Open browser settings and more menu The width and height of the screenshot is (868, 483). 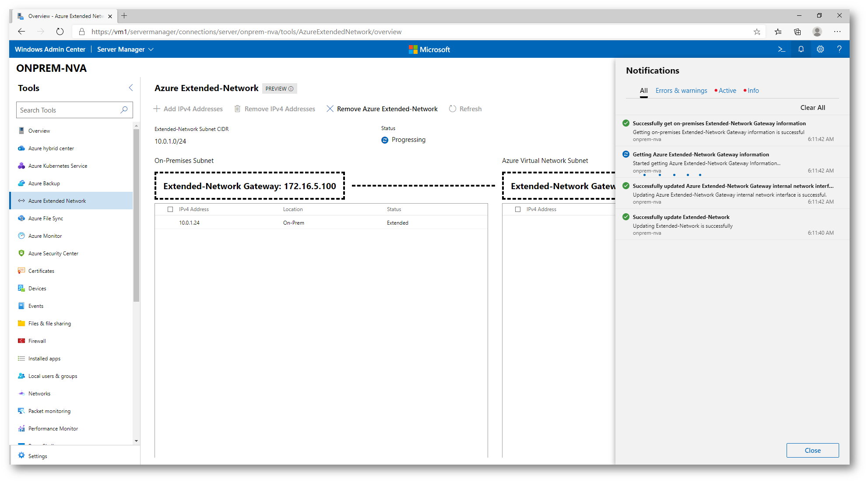837,32
